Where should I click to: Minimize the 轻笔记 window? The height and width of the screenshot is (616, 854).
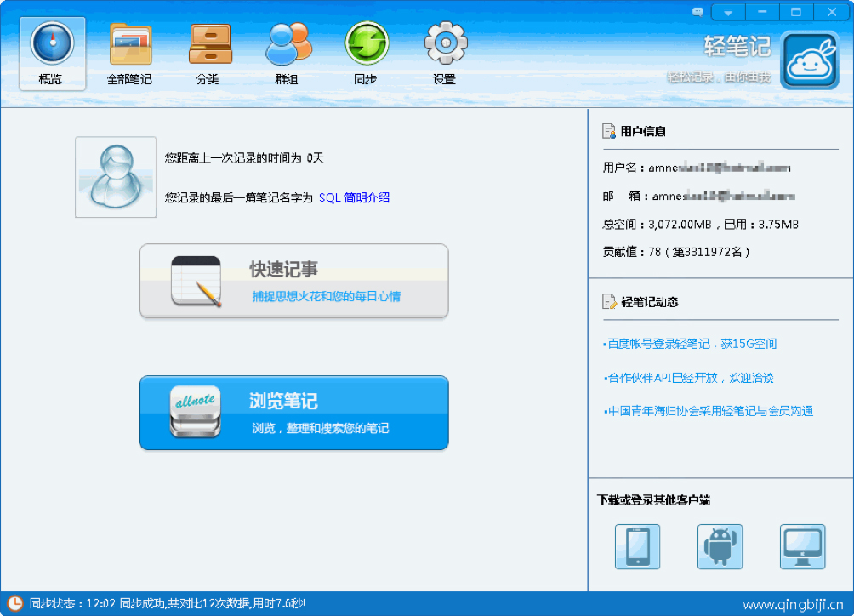point(762,11)
